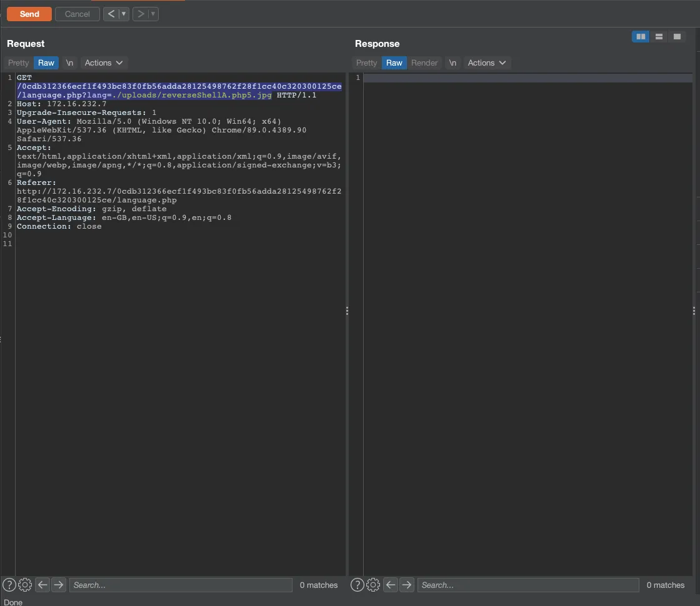700x606 pixels.
Task: Click into the Request search field
Action: click(x=180, y=585)
